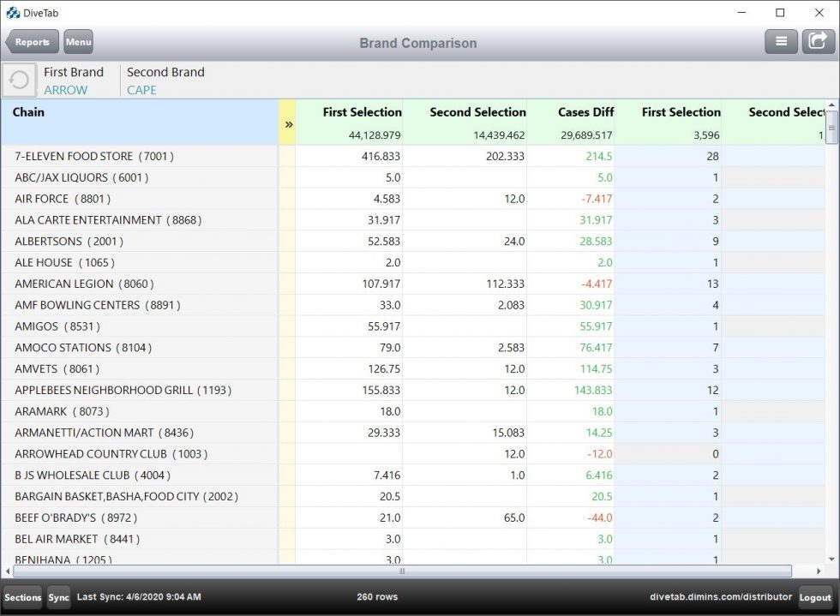Expand hidden columns with the double-chevron
Viewport: 840px width, 616px height.
click(288, 123)
